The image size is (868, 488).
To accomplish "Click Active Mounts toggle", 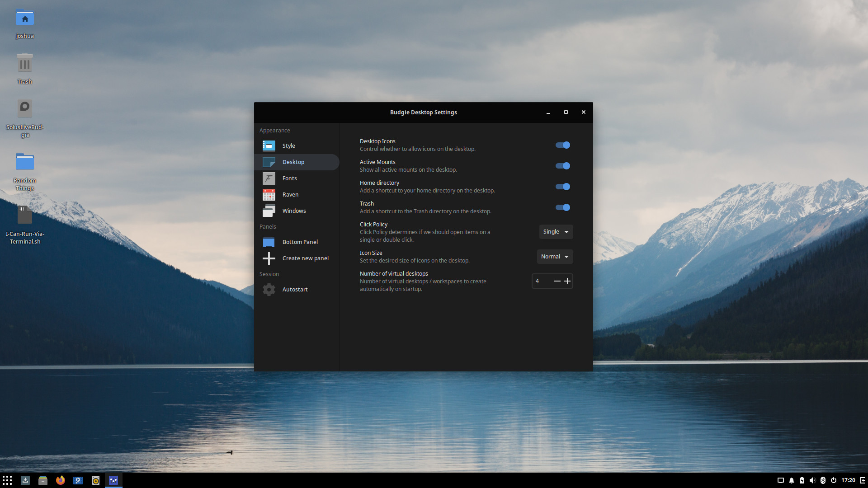I will tap(562, 166).
